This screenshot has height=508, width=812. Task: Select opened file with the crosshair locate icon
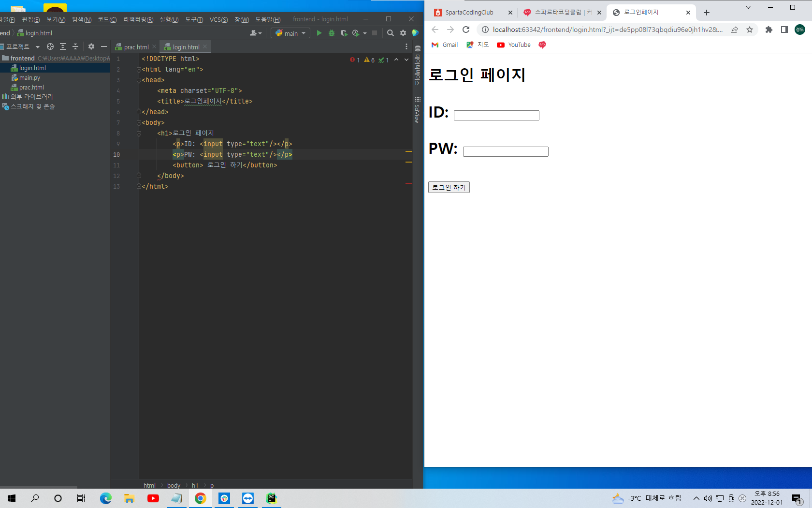click(x=50, y=46)
